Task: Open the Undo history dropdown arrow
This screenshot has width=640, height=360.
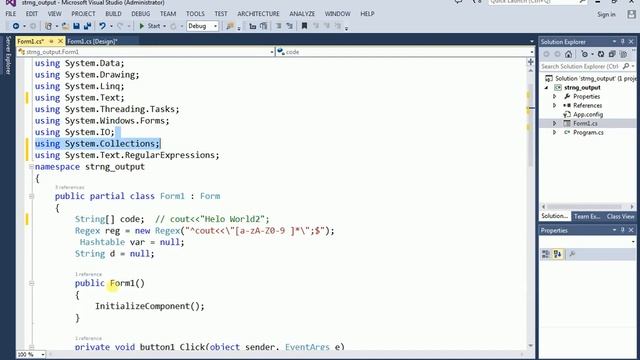Action: 111,27
